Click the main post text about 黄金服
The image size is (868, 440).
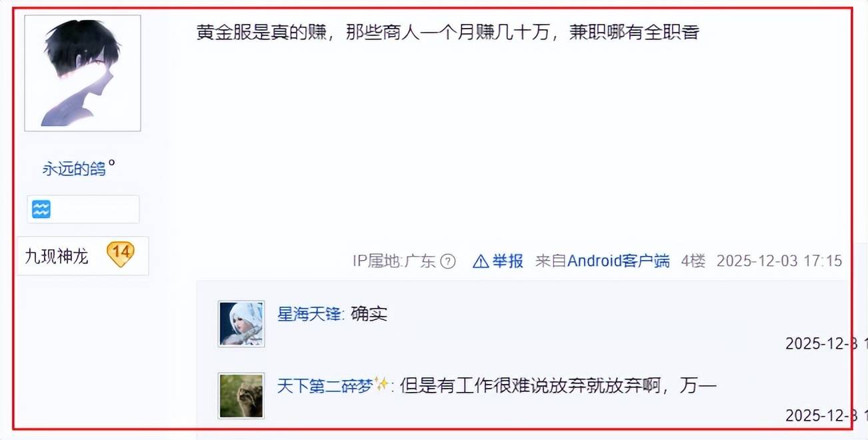[x=447, y=33]
